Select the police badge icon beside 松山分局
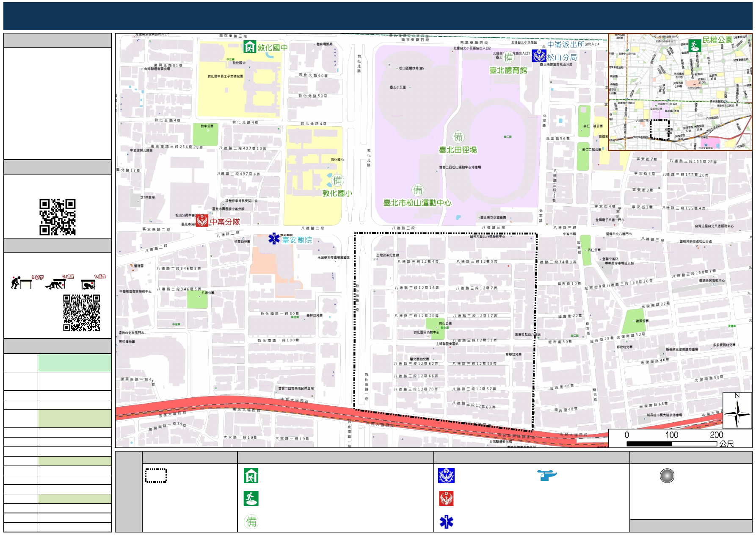Image resolution: width=756 pixels, height=535 pixels. (539, 56)
